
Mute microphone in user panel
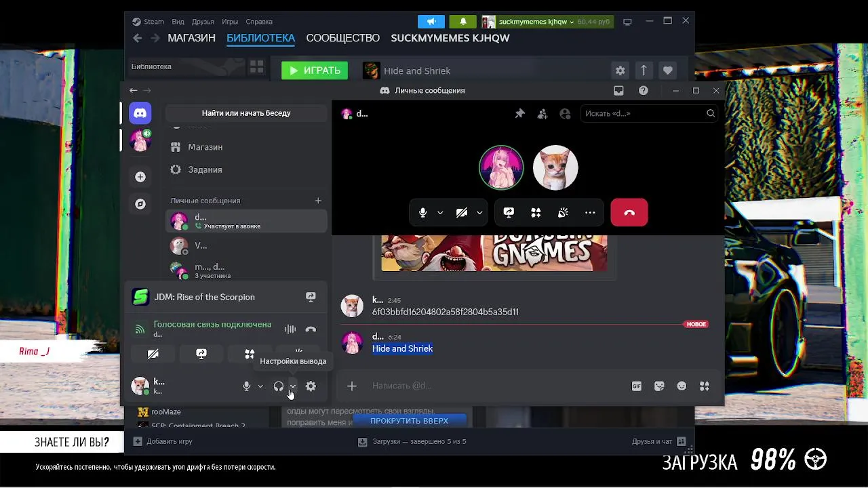click(x=247, y=386)
